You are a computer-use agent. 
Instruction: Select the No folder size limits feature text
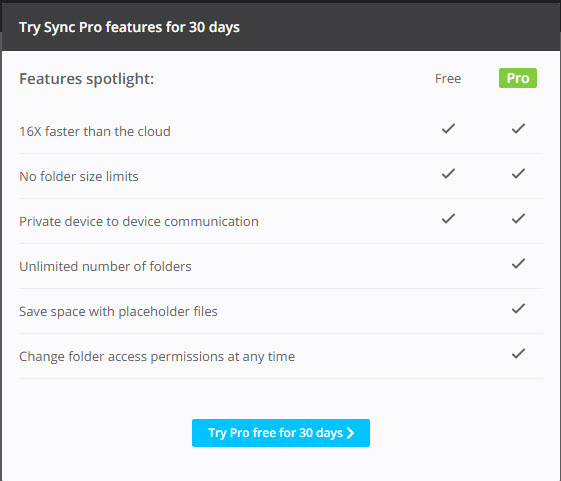(79, 176)
